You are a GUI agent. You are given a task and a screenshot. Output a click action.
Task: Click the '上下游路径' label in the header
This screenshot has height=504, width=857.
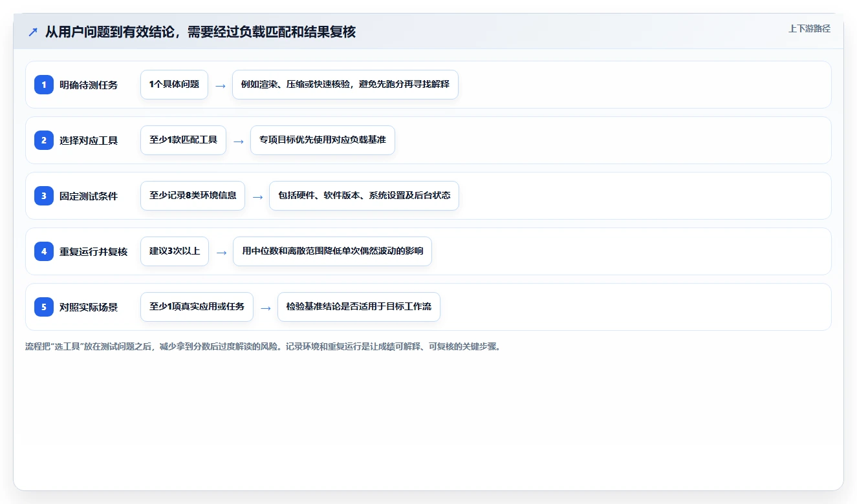[x=809, y=28]
